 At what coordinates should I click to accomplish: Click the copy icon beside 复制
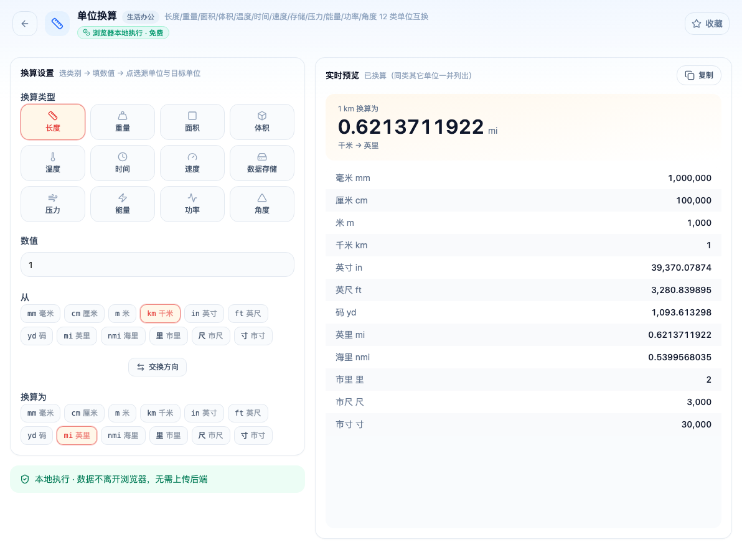pos(690,75)
